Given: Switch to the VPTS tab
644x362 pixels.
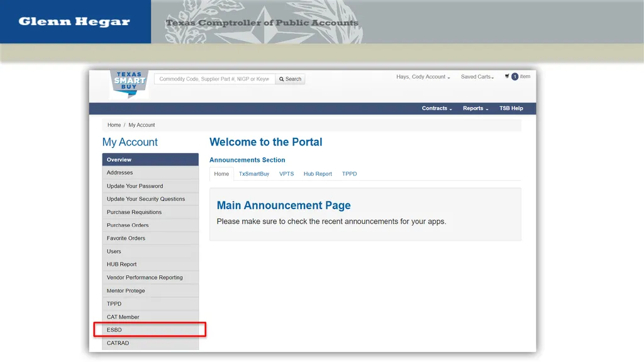Looking at the screenshot, I should [286, 174].
